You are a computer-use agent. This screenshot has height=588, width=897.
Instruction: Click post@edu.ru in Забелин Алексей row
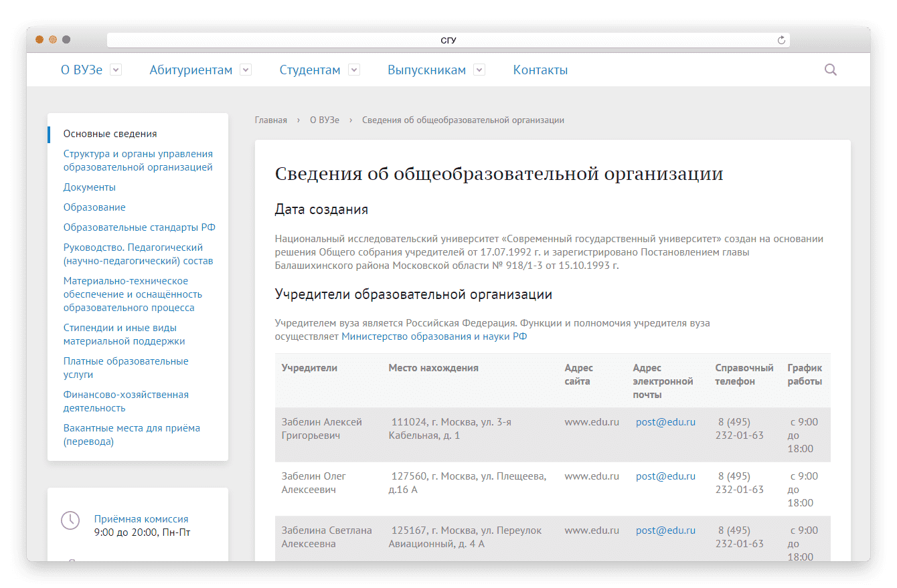pos(665,422)
